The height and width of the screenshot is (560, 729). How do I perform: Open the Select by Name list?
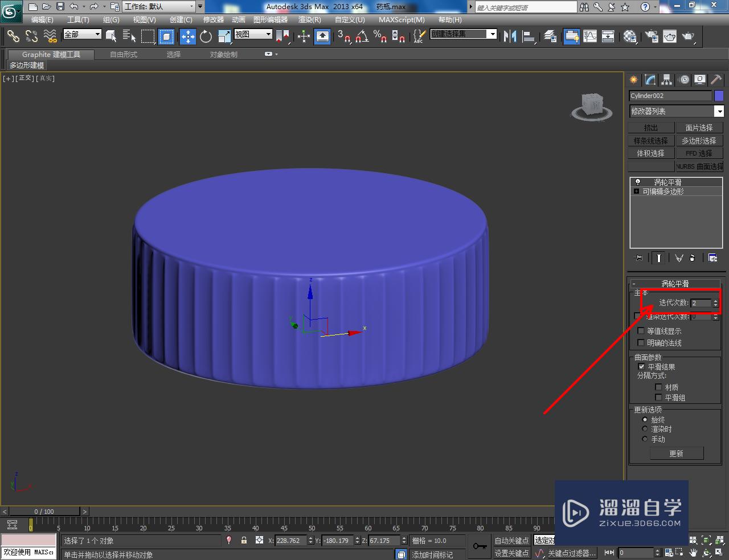click(129, 36)
